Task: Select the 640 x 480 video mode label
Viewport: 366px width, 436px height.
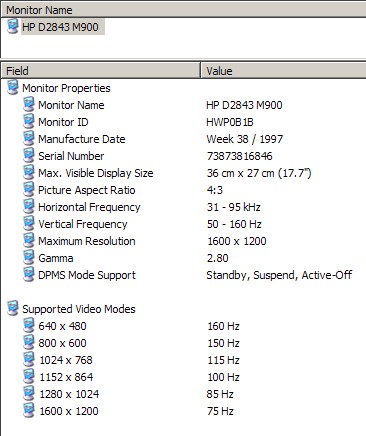Action: tap(62, 326)
